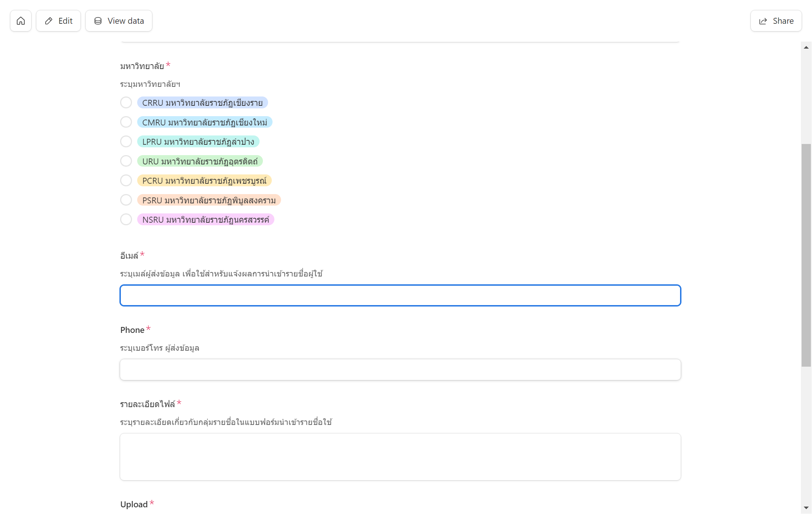Click the มหาวิทยาลัย heading label
Image resolution: width=812 pixels, height=514 pixels.
click(x=142, y=66)
